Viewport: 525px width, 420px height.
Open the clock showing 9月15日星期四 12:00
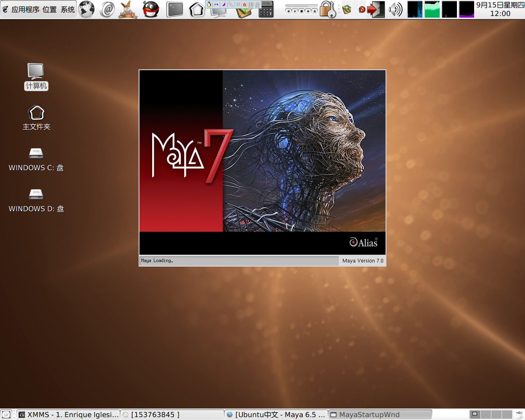point(500,9)
